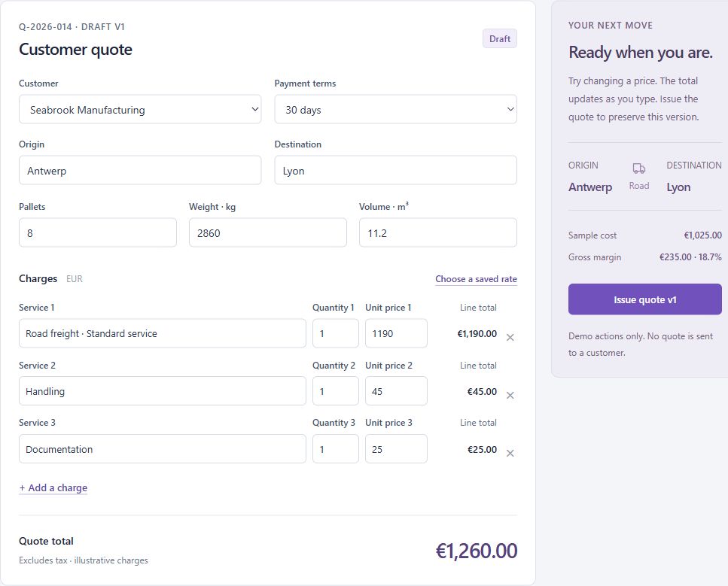Viewport: 728px width, 586px height.
Task: Click the Ready when you are heading
Action: (640, 53)
